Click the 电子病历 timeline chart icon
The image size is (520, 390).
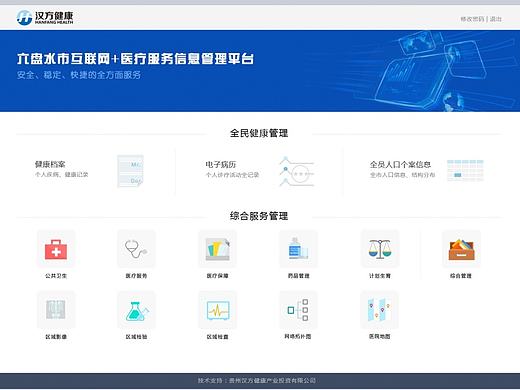297,171
